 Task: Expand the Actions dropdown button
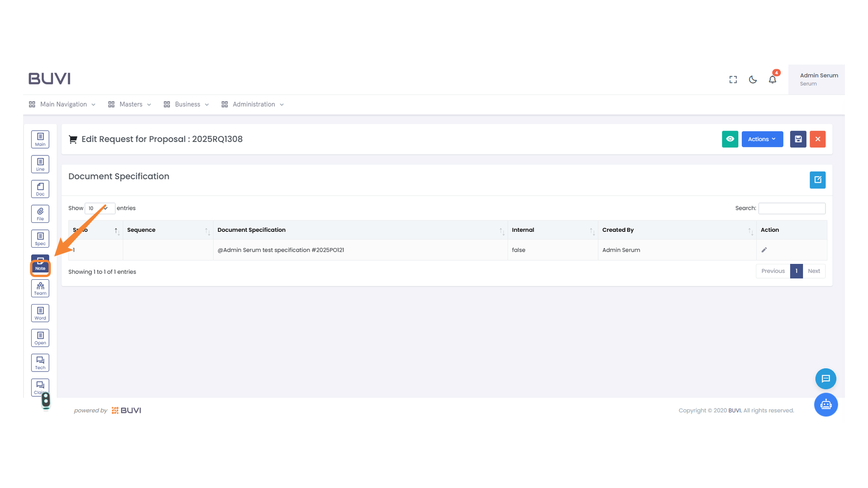pyautogui.click(x=762, y=139)
